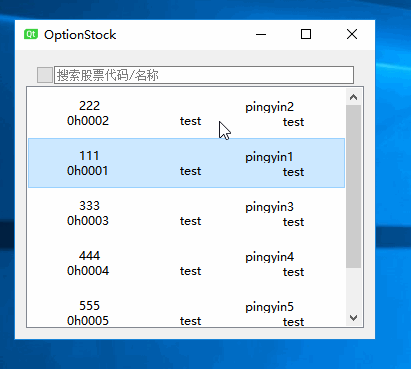
Task: Focus the stock code/name search field
Action: tap(204, 75)
